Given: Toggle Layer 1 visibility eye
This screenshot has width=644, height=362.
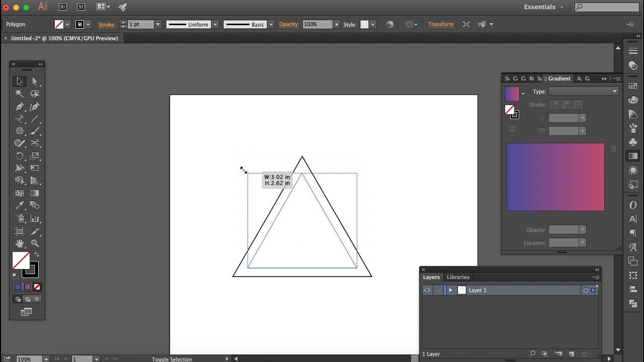Looking at the screenshot, I should 427,290.
